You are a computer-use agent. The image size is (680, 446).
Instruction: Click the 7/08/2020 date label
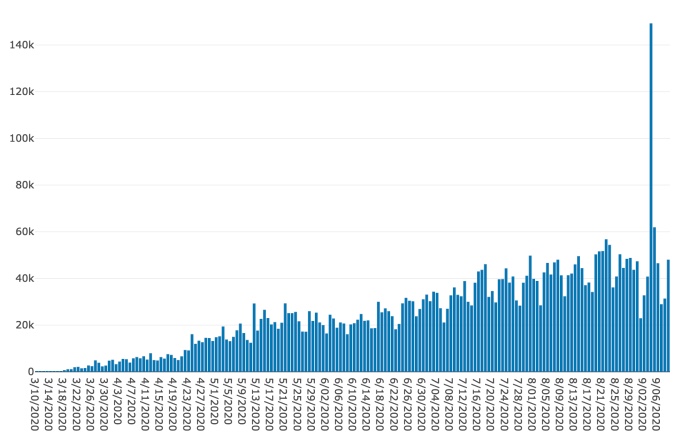click(x=448, y=404)
